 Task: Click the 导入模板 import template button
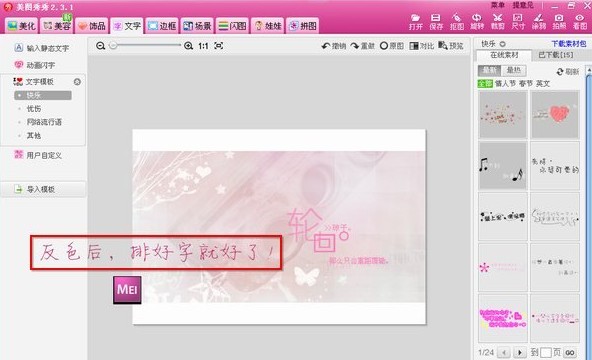pyautogui.click(x=43, y=189)
